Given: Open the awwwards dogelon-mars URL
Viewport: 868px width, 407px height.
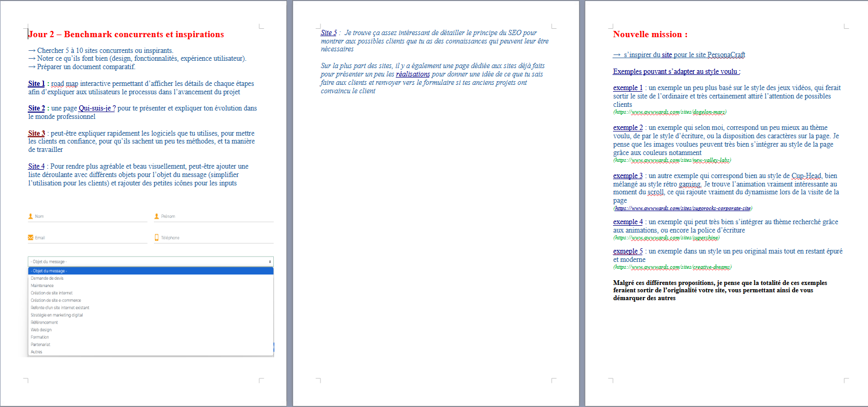Looking at the screenshot, I should 670,112.
